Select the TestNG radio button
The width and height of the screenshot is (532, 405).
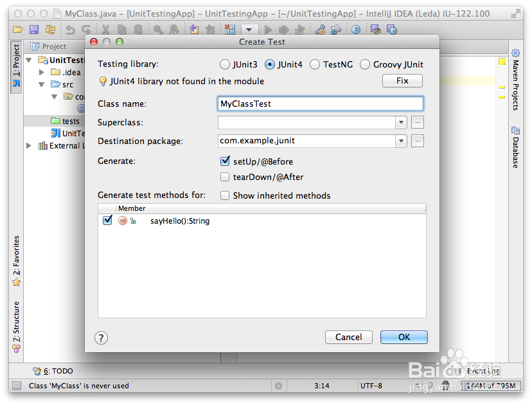(x=315, y=64)
